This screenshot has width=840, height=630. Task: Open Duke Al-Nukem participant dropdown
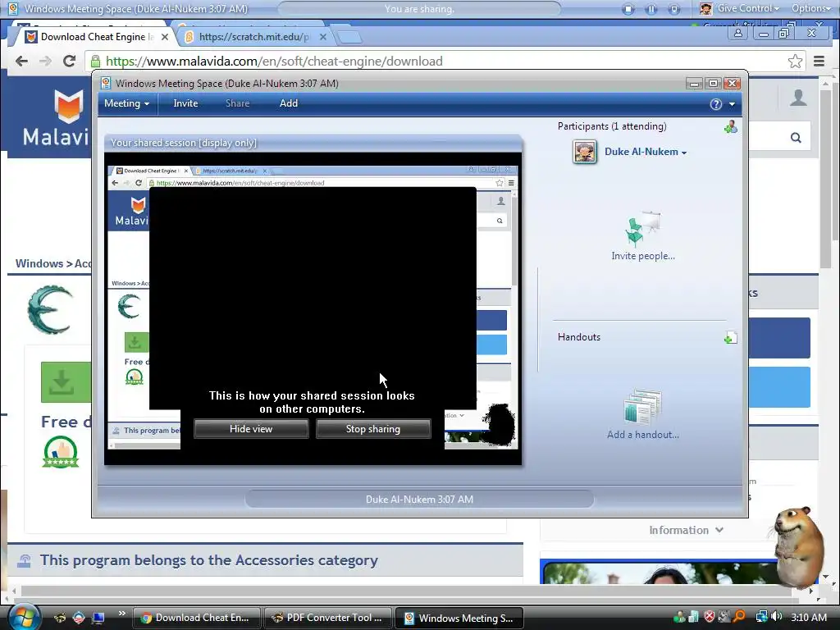[646, 152]
